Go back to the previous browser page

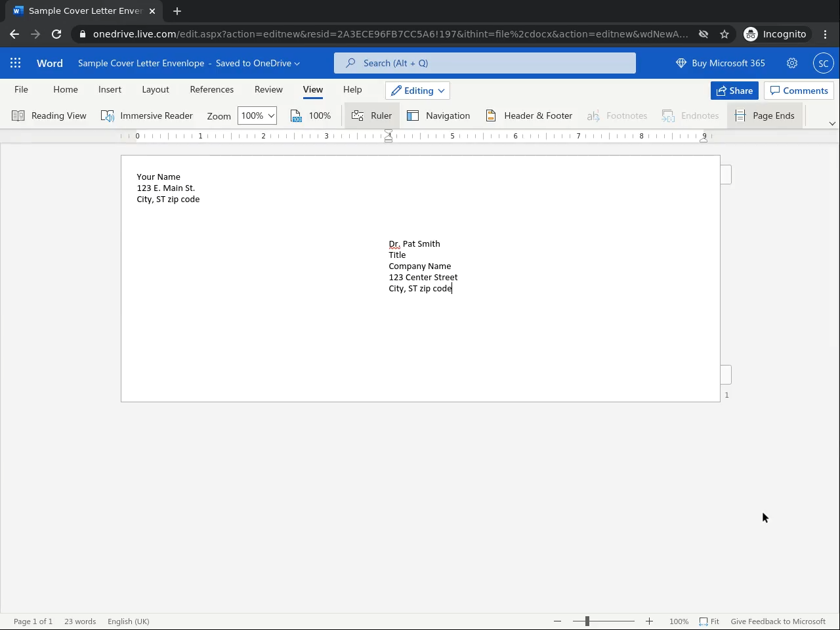click(x=14, y=34)
